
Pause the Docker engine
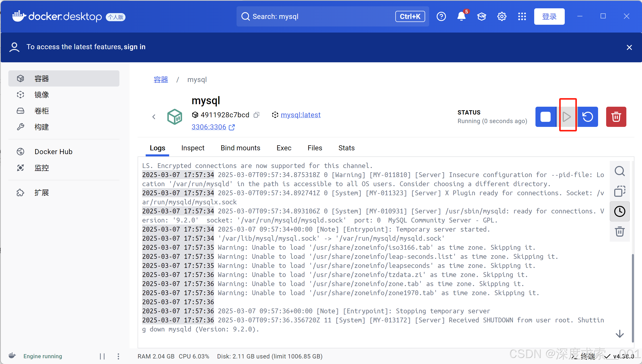click(x=102, y=356)
